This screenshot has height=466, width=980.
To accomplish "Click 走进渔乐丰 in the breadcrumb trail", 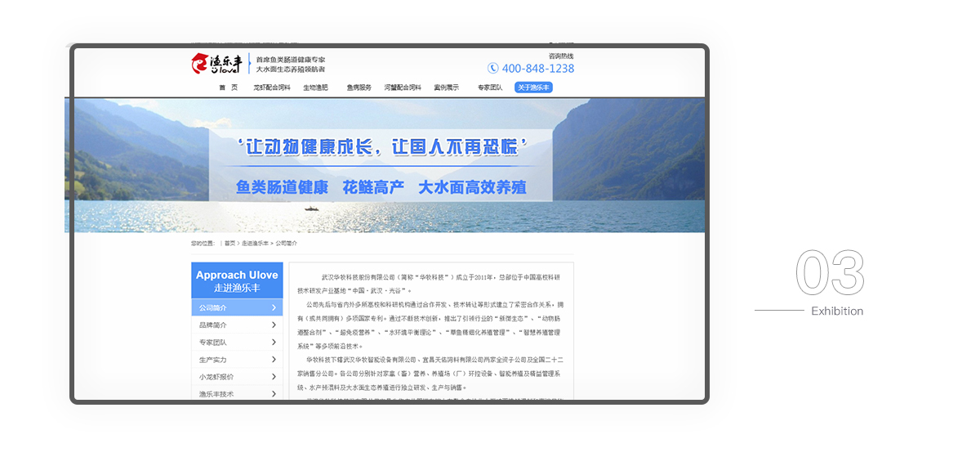I will point(255,244).
